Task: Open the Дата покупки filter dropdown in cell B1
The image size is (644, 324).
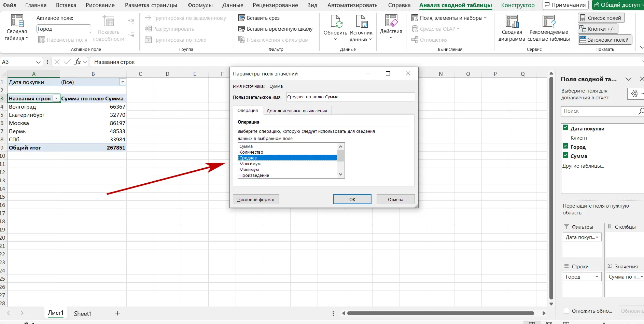Action: click(x=123, y=82)
